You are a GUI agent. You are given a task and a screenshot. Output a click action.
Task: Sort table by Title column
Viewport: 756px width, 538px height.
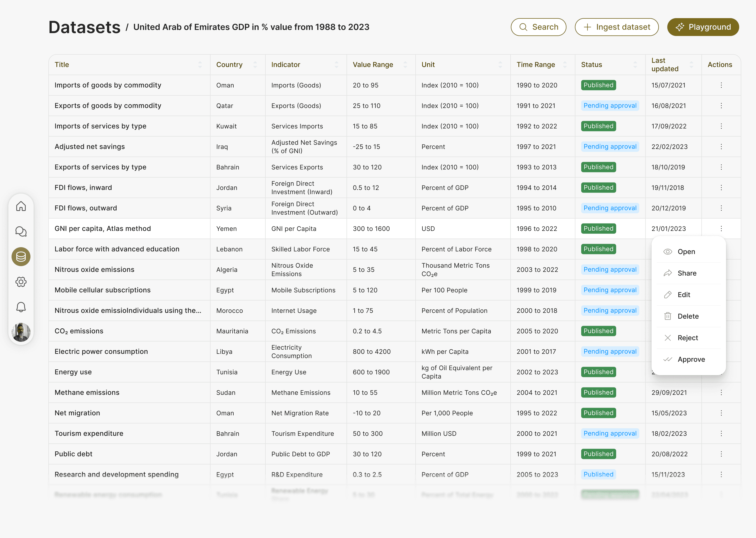[200, 65]
